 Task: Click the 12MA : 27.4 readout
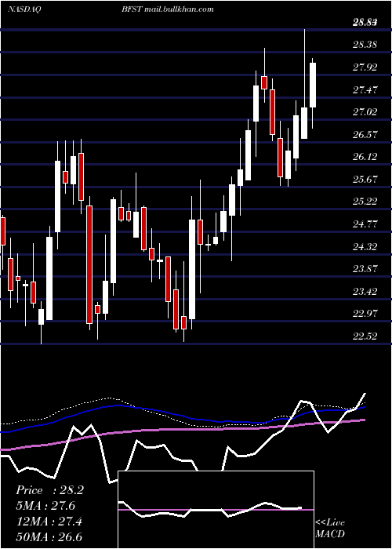tap(49, 522)
